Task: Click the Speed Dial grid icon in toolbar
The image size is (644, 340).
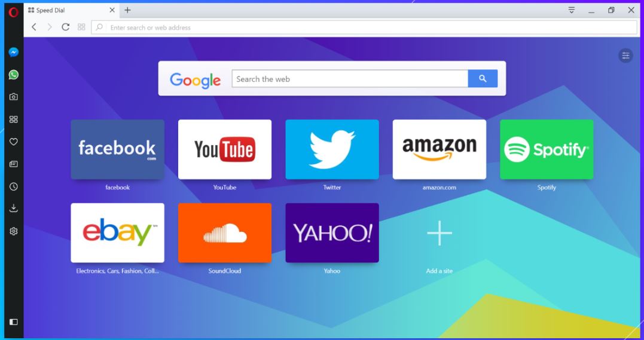Action: click(x=81, y=27)
